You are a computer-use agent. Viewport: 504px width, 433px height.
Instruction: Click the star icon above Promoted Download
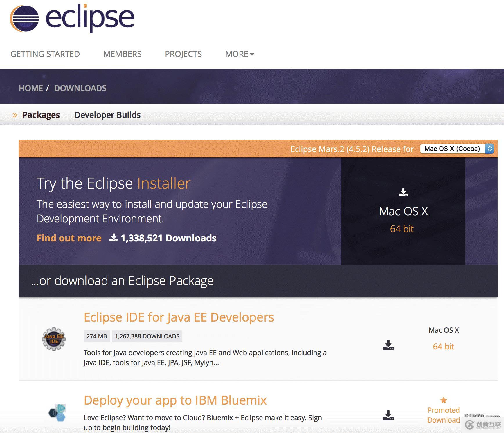[x=443, y=400]
